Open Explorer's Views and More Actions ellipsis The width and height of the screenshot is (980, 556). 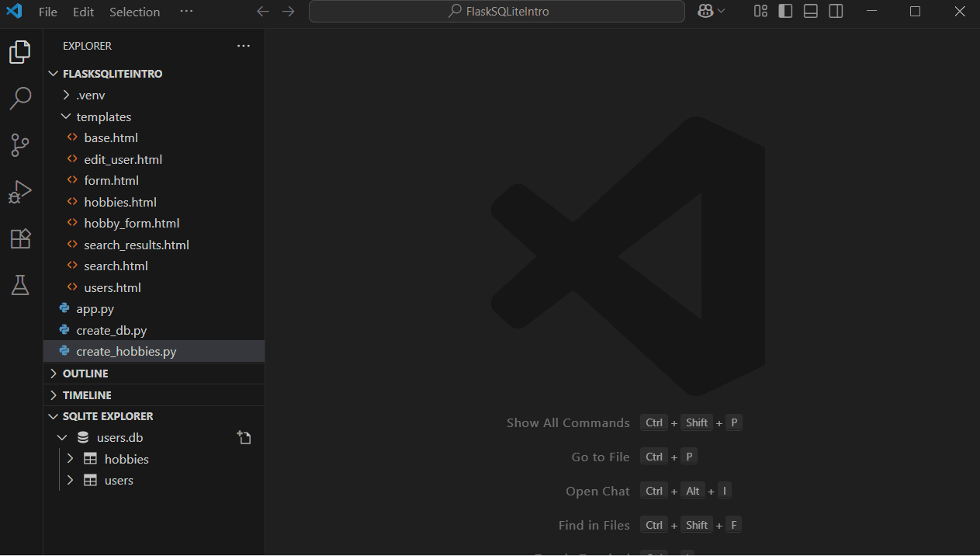(244, 46)
